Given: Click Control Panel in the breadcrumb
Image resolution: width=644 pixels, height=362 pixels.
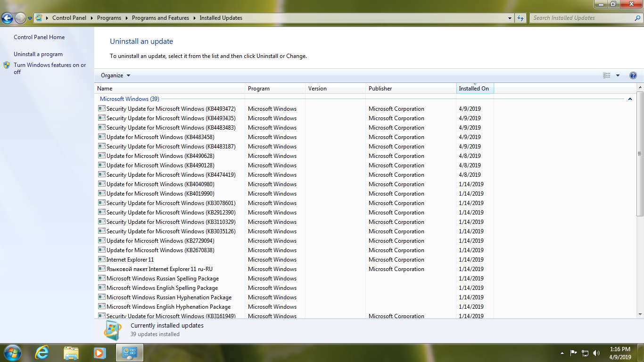Looking at the screenshot, I should point(69,18).
